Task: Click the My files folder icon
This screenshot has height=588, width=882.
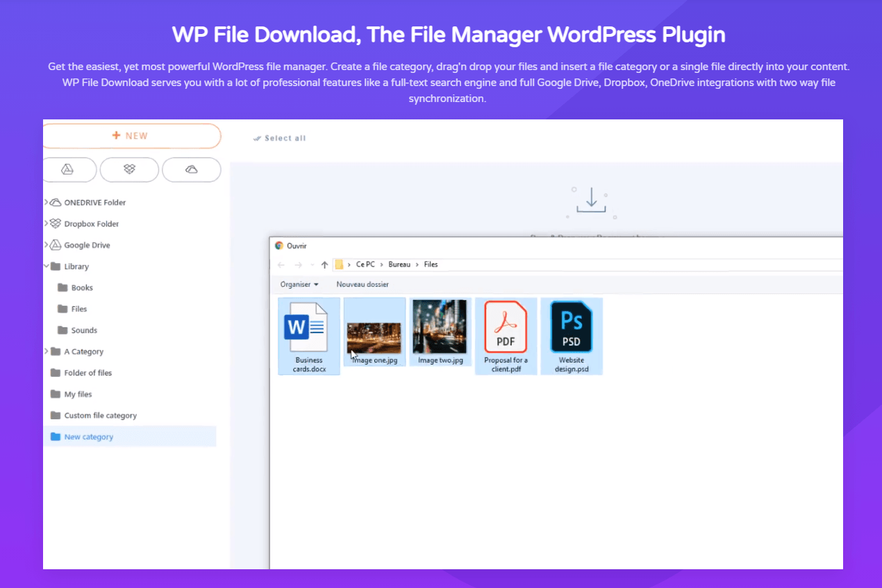Action: [56, 394]
